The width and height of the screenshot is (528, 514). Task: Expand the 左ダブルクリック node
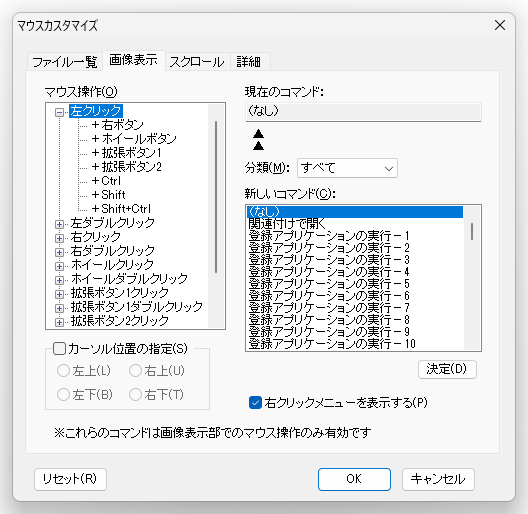(59, 224)
